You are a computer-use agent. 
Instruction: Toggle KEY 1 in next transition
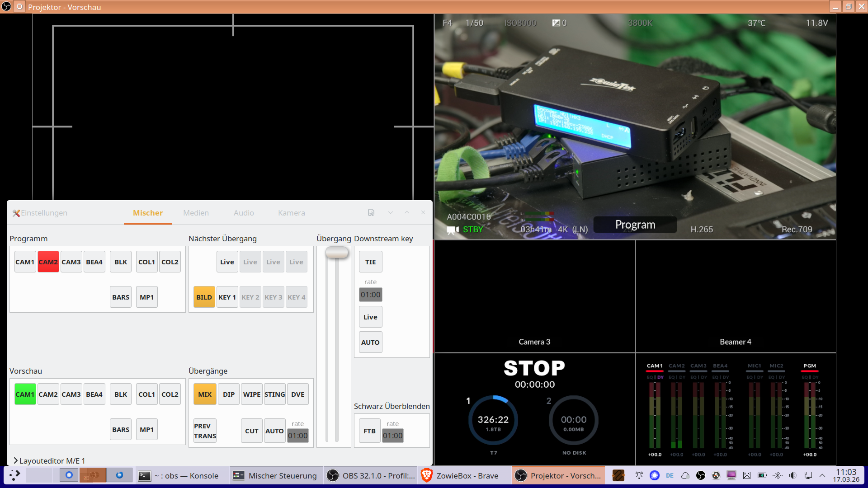(227, 297)
